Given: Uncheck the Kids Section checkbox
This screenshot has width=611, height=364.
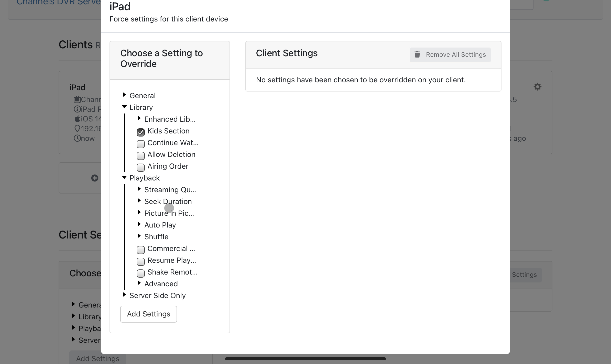Looking at the screenshot, I should click(141, 132).
